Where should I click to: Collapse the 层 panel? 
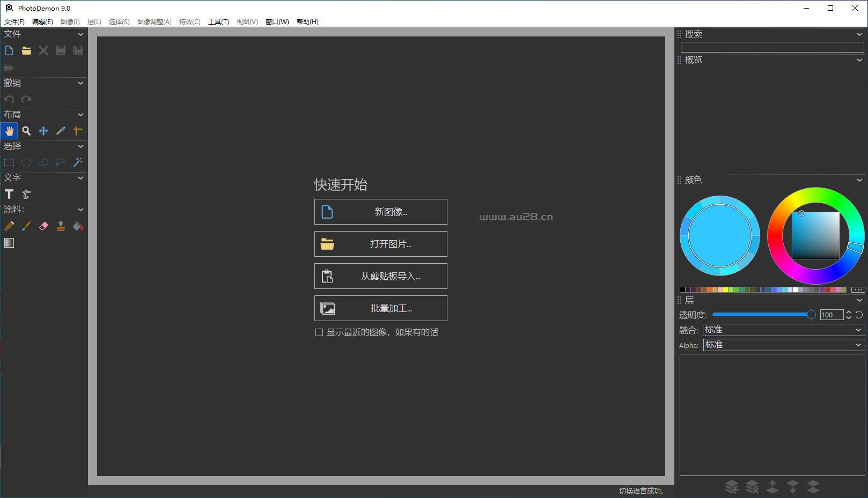[859, 300]
